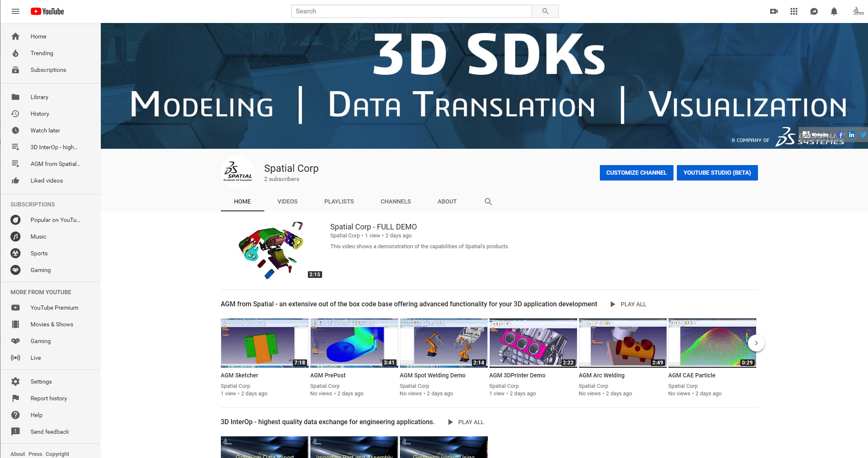Screen dimensions: 868x458
Task: Open the LinkedIn link on banner
Action: pos(852,135)
